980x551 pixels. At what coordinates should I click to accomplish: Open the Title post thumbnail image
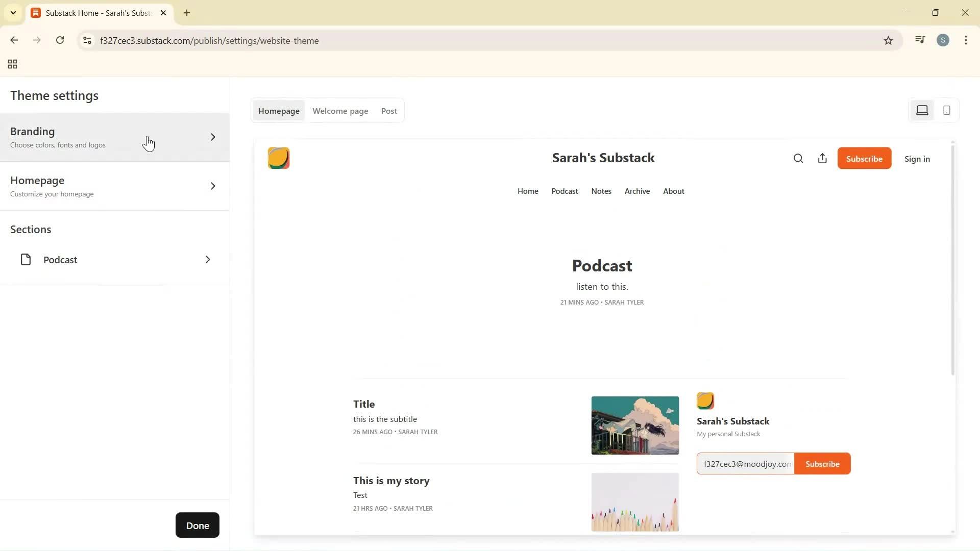(x=635, y=425)
